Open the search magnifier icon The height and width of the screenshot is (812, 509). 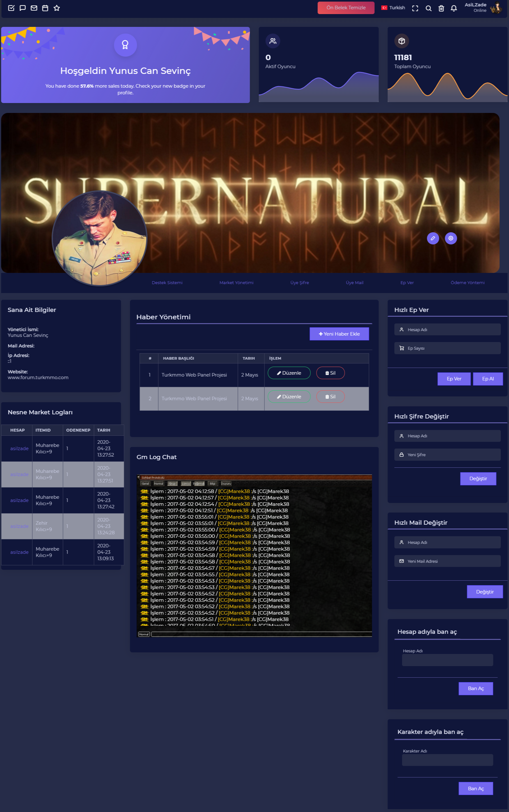(x=428, y=8)
